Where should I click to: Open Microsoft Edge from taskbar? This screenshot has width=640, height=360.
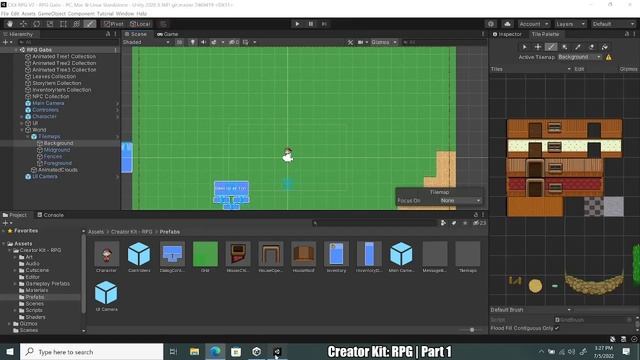(215, 351)
